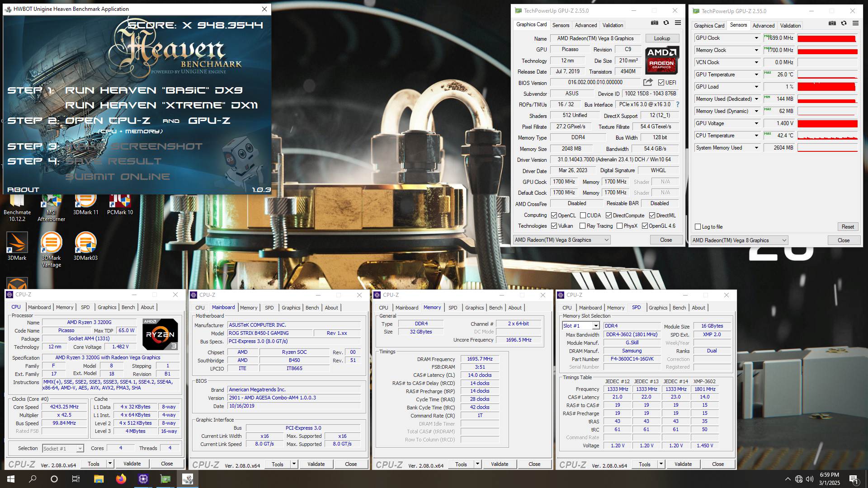Open 3DMark Vantage desktop shortcut
The image size is (868, 488).
click(51, 249)
